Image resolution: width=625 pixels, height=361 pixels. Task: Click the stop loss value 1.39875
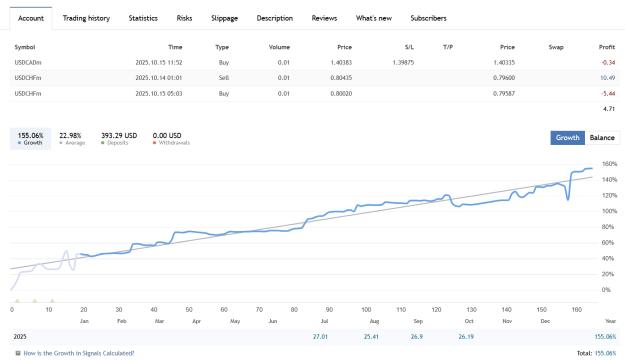(x=403, y=63)
